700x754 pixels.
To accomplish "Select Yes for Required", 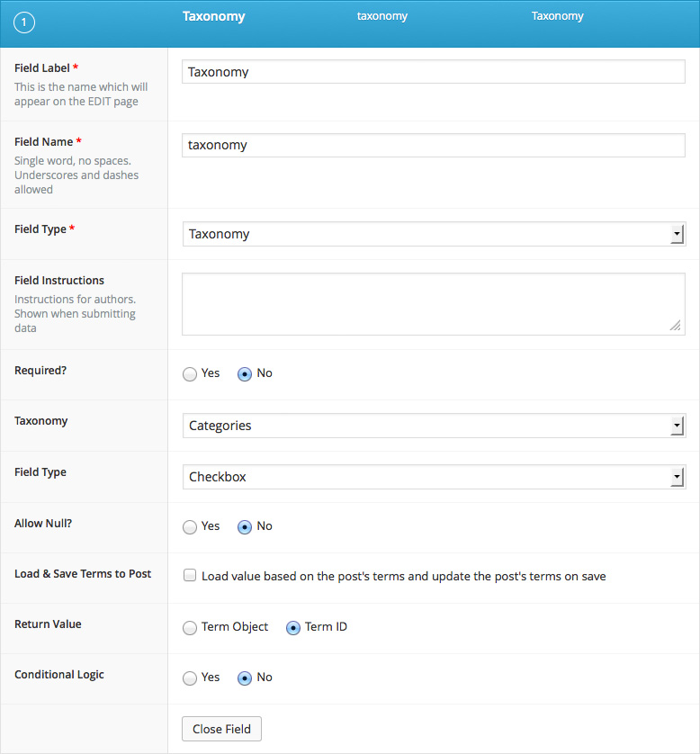I will pyautogui.click(x=190, y=373).
